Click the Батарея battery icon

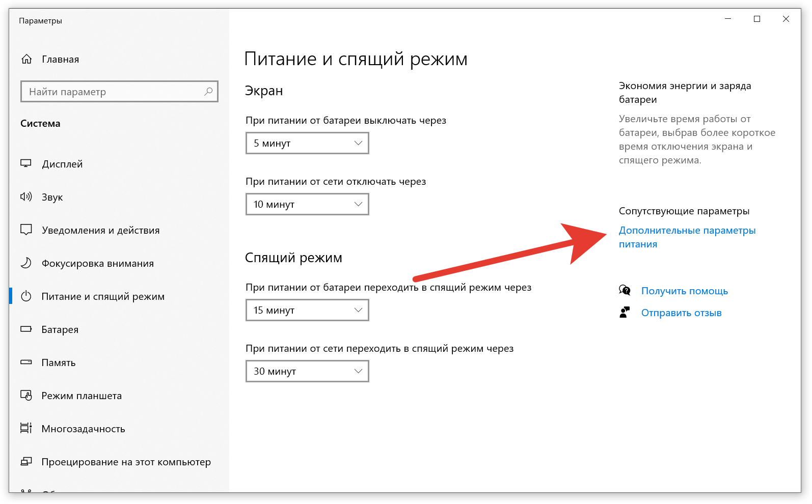tap(26, 329)
